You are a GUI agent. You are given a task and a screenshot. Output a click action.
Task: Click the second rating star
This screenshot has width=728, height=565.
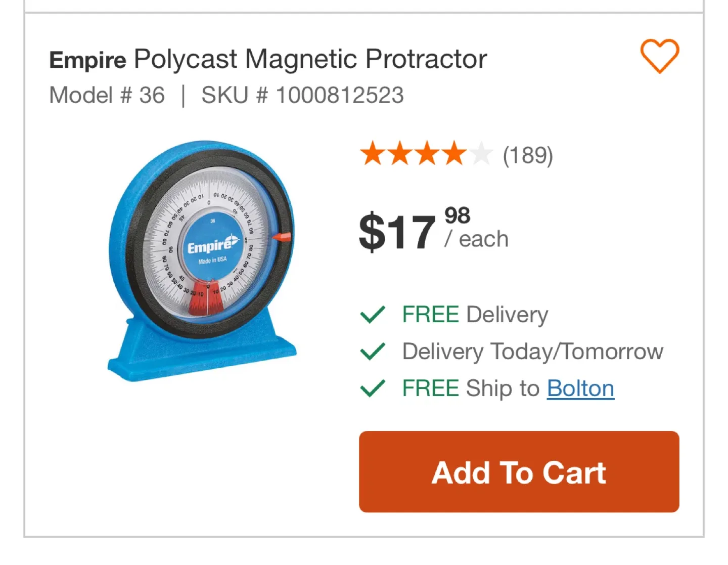click(x=399, y=155)
